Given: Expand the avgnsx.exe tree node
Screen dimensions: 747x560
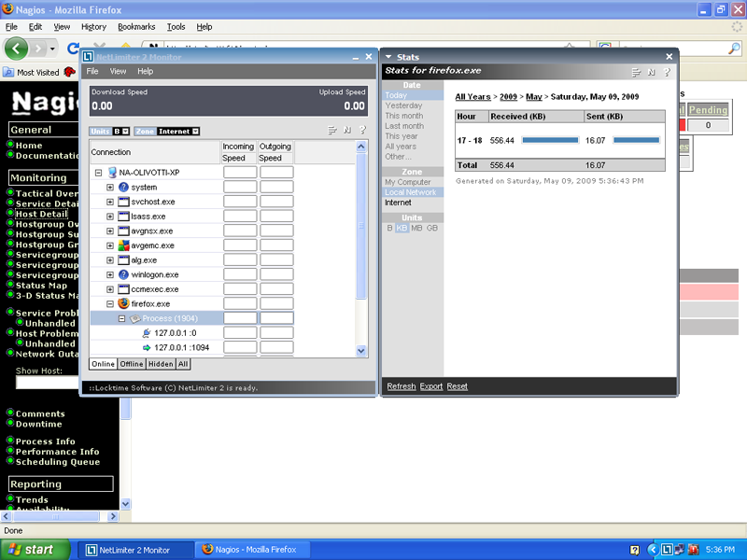Looking at the screenshot, I should pos(110,231).
